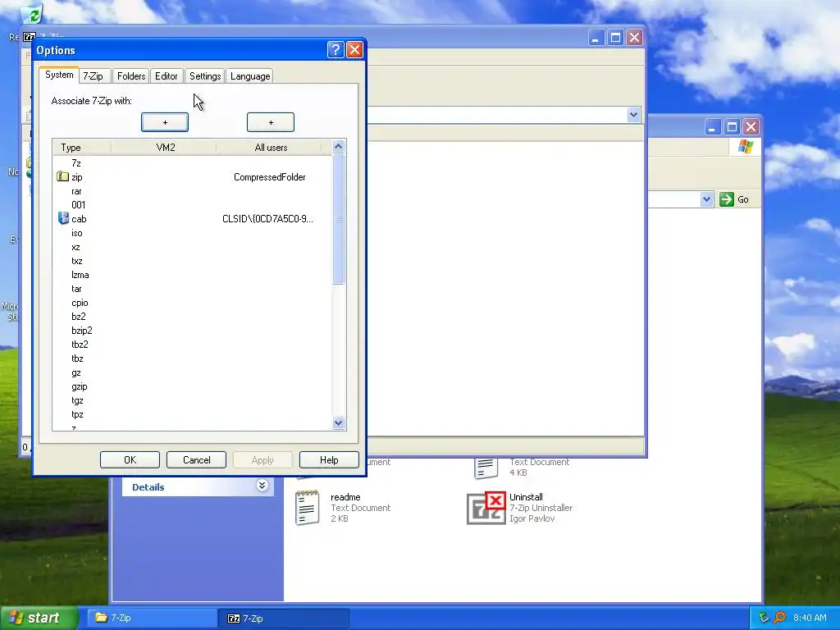Click the 4 KB Text Document icon

click(x=486, y=468)
